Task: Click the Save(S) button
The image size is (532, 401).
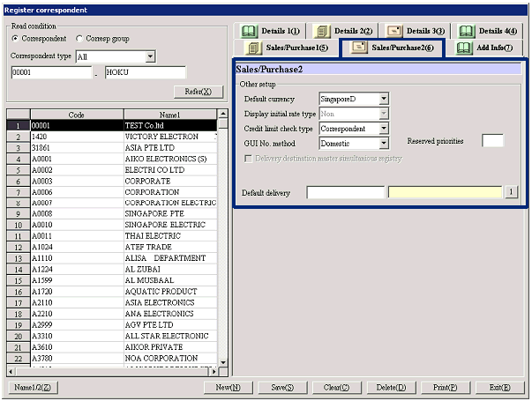Action: 282,388
